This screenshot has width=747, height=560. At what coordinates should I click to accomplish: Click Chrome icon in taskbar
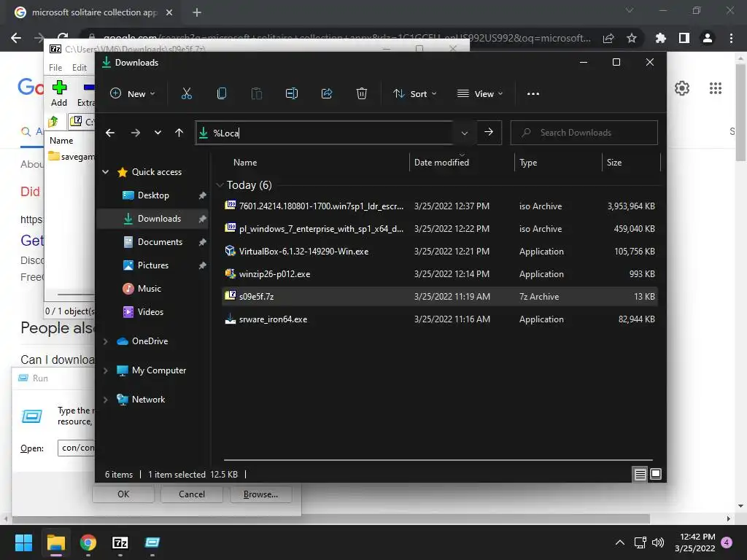(x=88, y=542)
